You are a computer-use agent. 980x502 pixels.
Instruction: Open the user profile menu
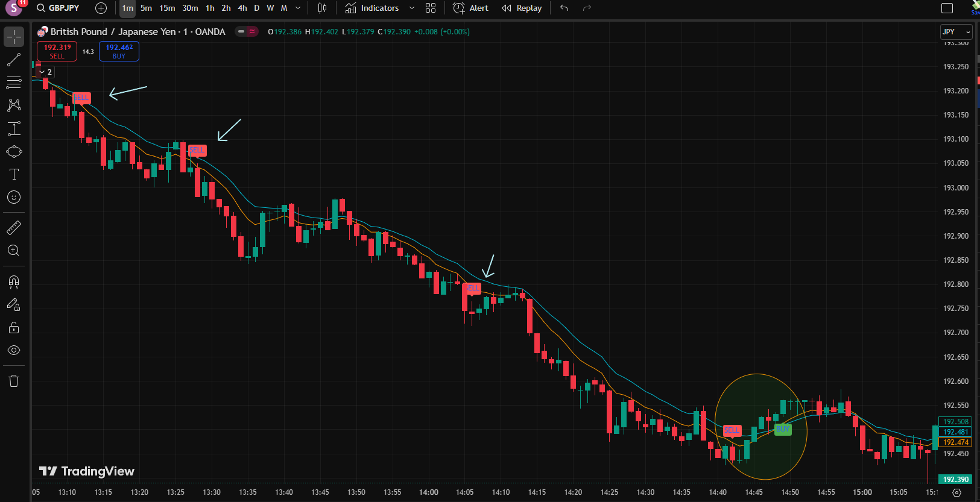[13, 8]
